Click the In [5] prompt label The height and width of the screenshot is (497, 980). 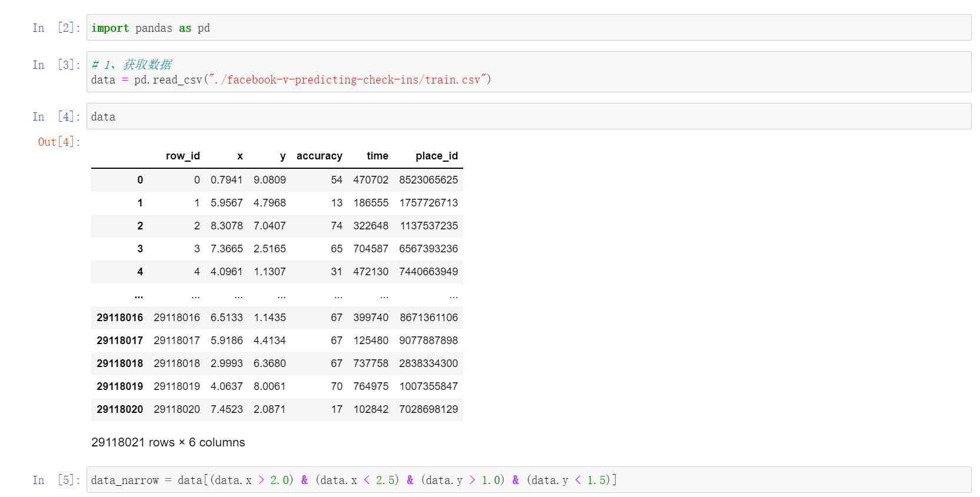[x=57, y=480]
